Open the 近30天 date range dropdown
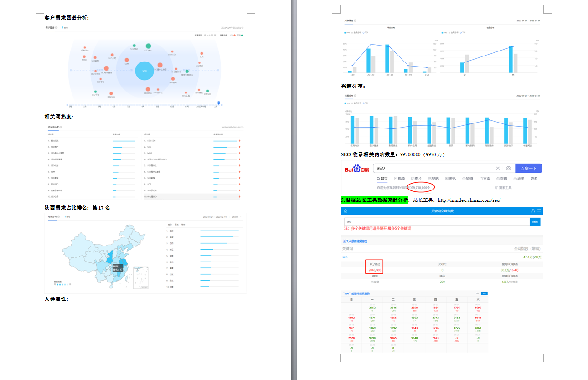The image size is (588, 380). pos(237,217)
